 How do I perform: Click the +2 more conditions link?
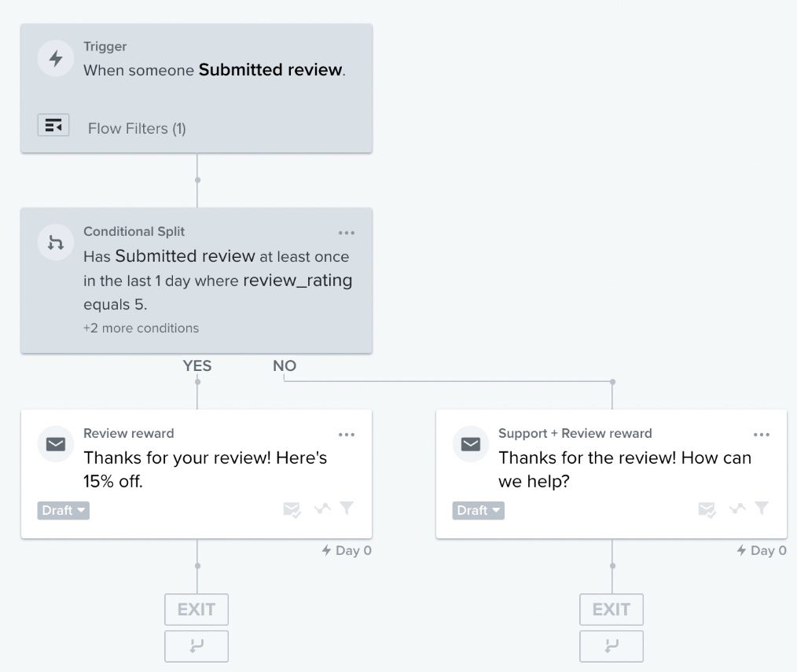(x=141, y=328)
